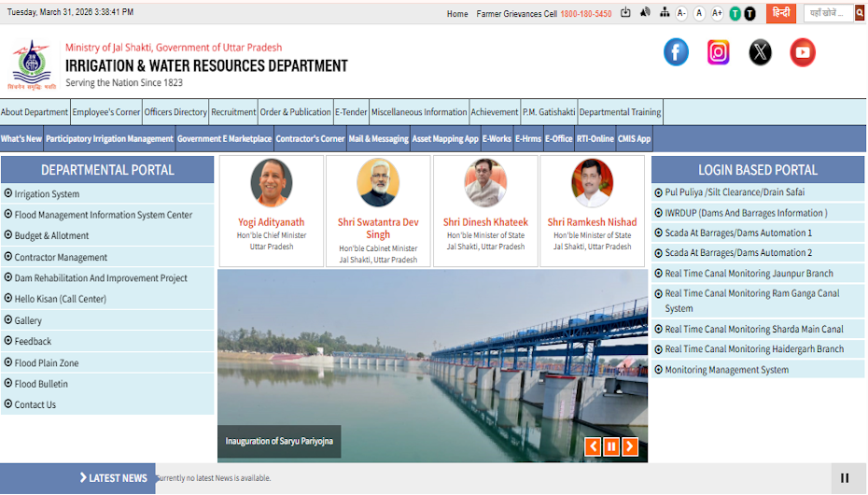Open Mail & Messaging

click(x=378, y=138)
